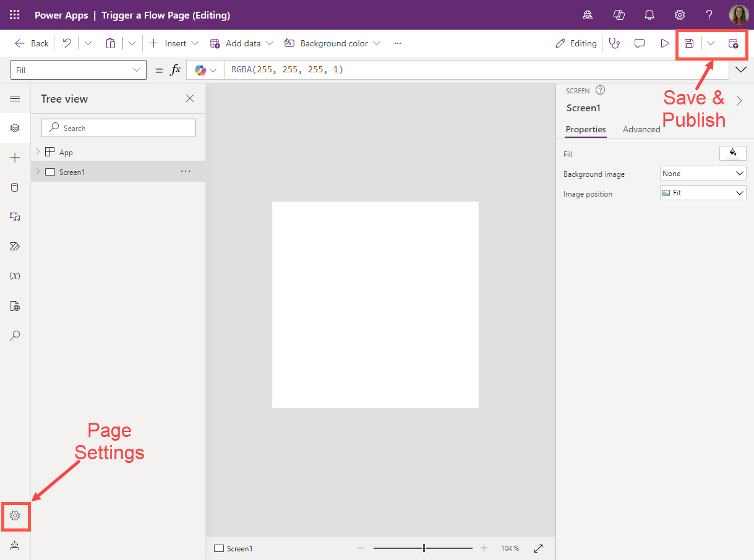The width and height of the screenshot is (754, 560).
Task: Expand the App node in Tree view
Action: pyautogui.click(x=37, y=151)
